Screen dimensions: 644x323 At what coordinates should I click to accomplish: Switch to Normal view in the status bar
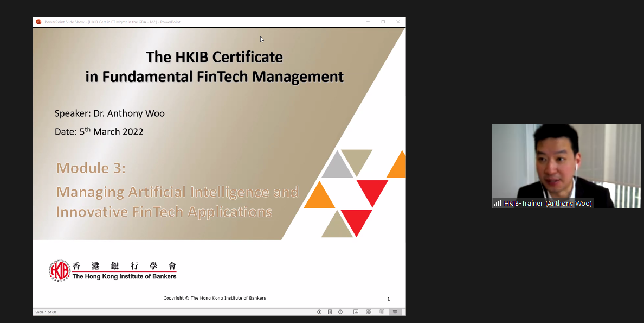[356, 312]
